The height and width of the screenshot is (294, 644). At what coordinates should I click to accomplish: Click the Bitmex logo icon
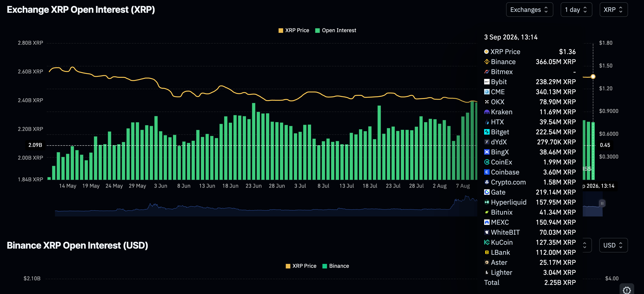(486, 72)
